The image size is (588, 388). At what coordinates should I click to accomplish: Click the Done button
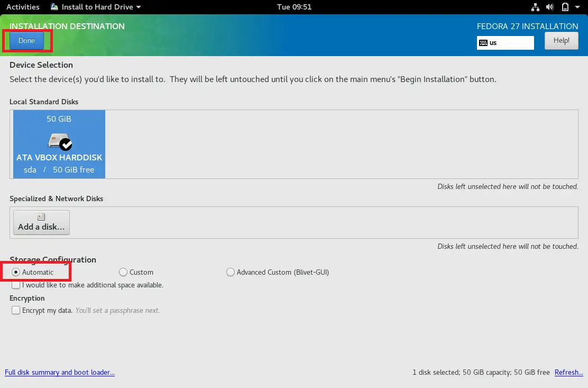tap(26, 41)
